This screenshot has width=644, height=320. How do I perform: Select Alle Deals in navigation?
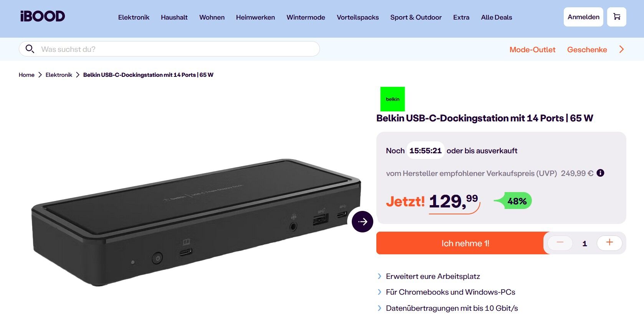497,17
